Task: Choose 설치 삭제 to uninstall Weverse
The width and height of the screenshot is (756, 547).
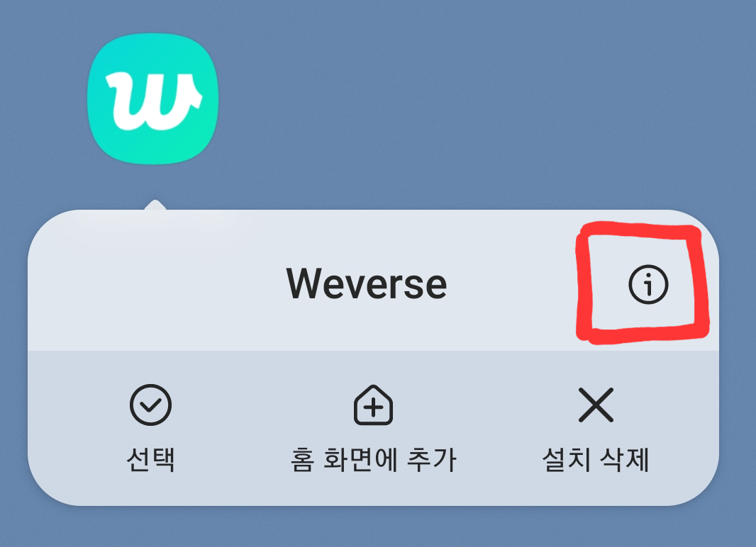Action: click(x=596, y=459)
